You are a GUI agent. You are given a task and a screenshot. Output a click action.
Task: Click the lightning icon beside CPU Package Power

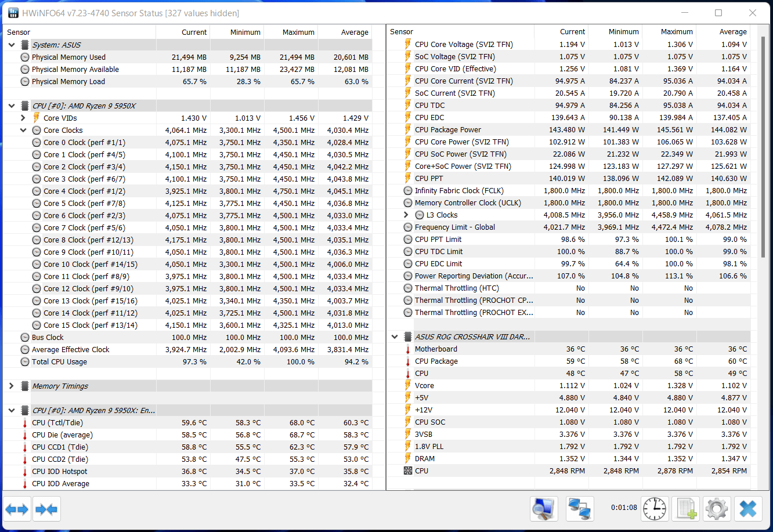pyautogui.click(x=408, y=130)
